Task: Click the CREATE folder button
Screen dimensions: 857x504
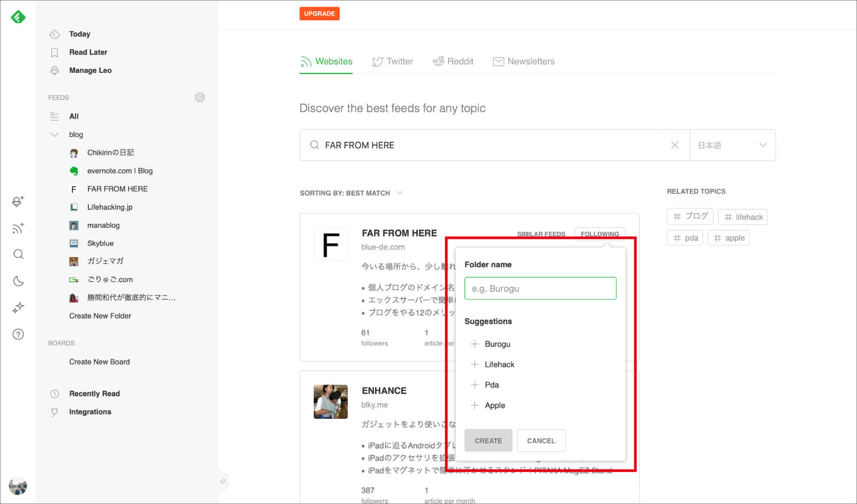Action: click(488, 441)
